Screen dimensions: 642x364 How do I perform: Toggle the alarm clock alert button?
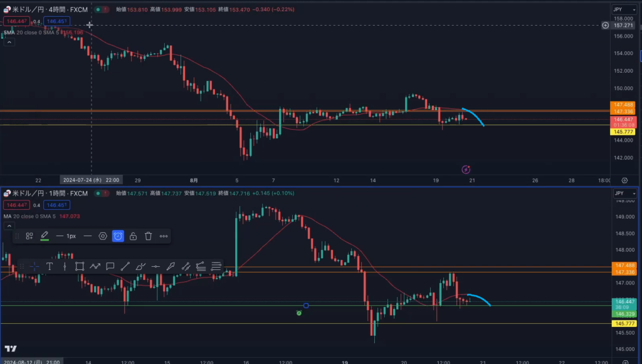(118, 236)
